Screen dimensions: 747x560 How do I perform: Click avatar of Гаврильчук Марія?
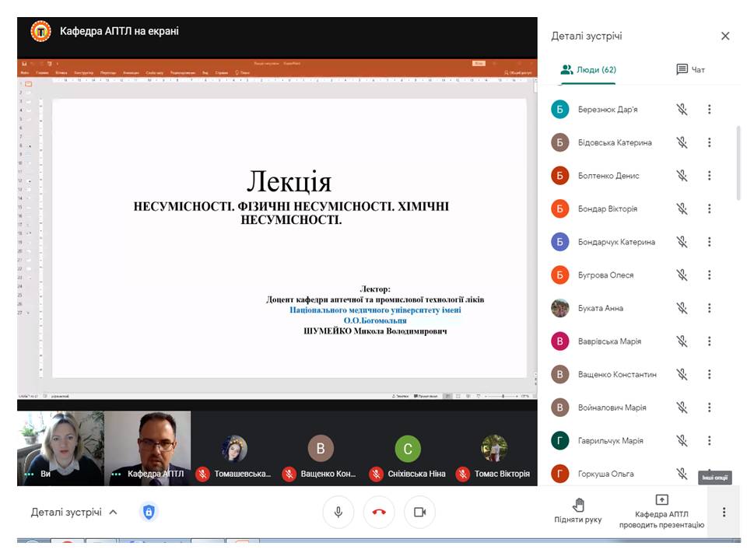click(559, 440)
